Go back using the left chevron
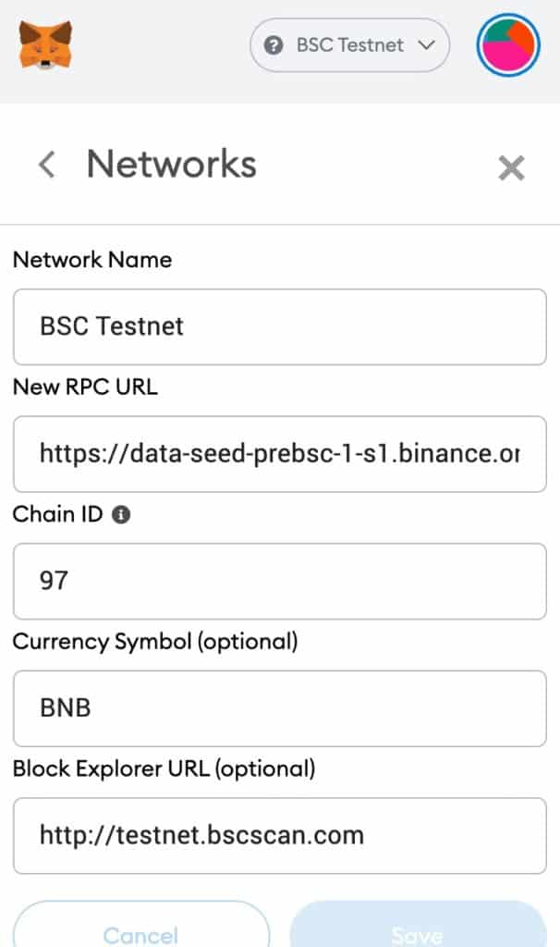Image resolution: width=560 pixels, height=947 pixels. click(46, 164)
